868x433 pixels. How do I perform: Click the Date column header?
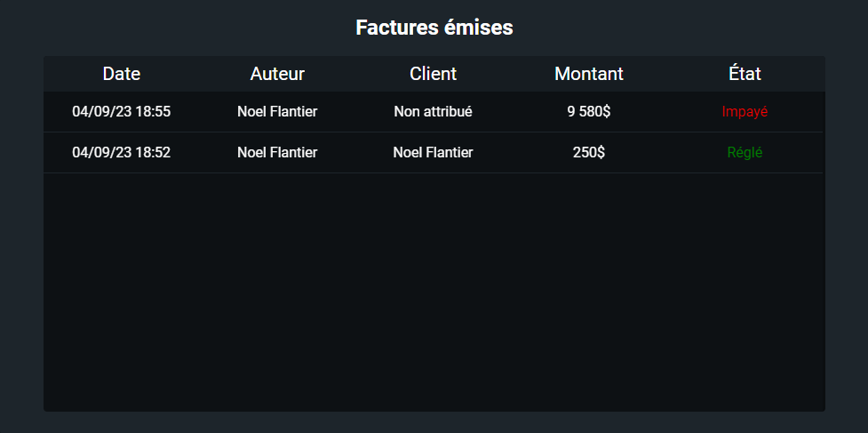pyautogui.click(x=122, y=74)
